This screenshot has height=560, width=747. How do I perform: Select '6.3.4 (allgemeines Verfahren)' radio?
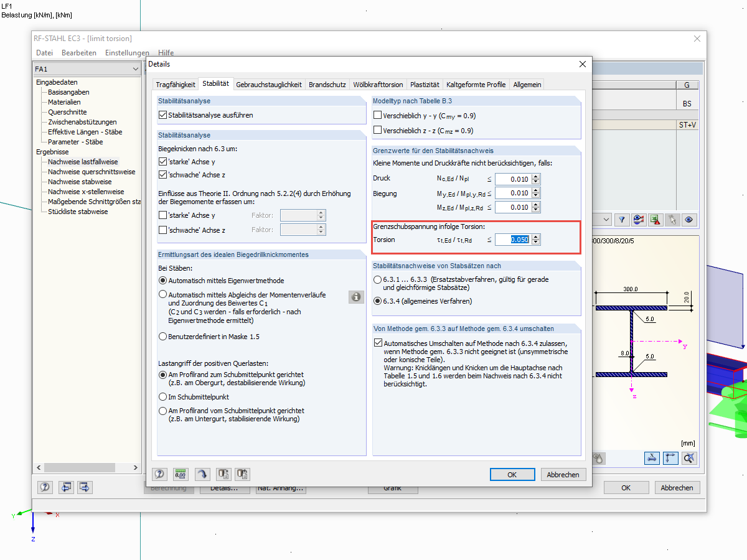(x=378, y=301)
